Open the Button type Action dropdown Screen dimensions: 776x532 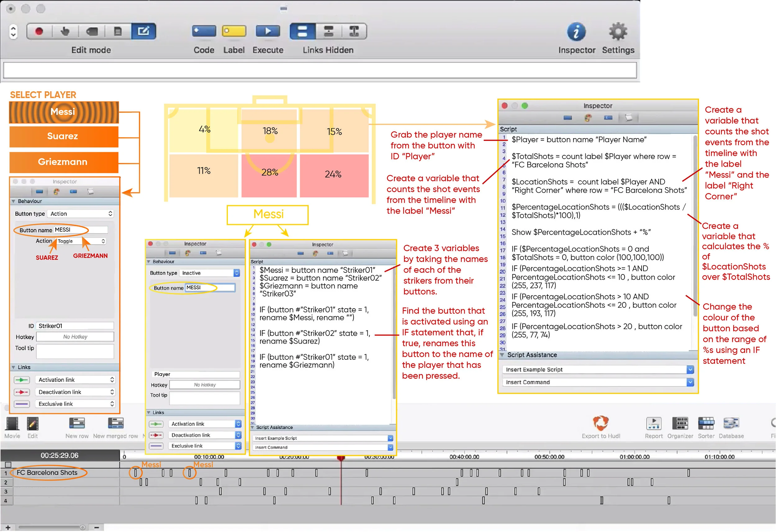(81, 214)
